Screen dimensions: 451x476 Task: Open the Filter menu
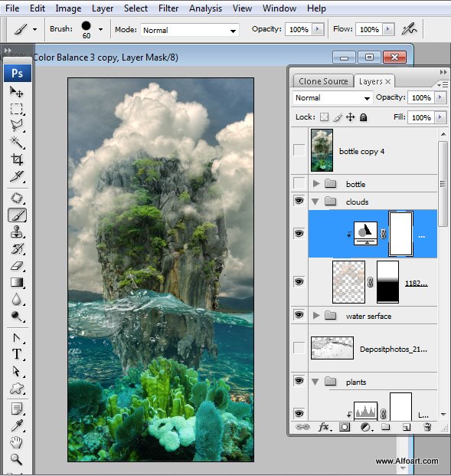168,8
